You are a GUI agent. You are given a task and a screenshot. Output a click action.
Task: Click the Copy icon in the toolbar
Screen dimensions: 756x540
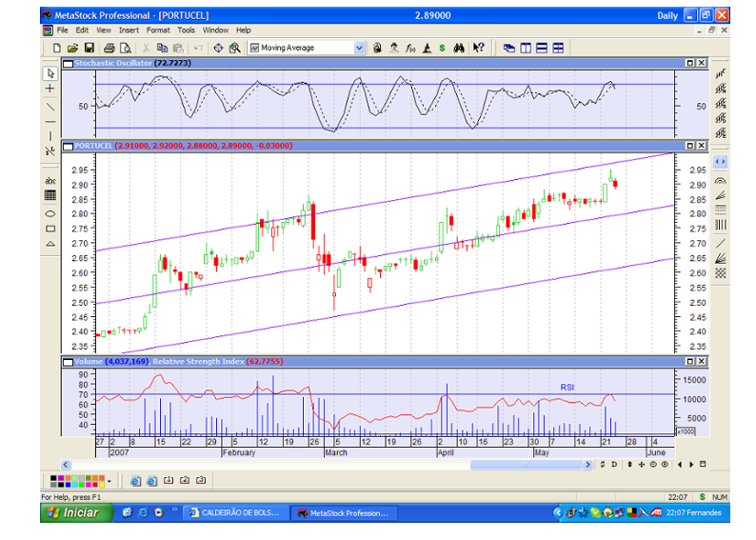162,48
